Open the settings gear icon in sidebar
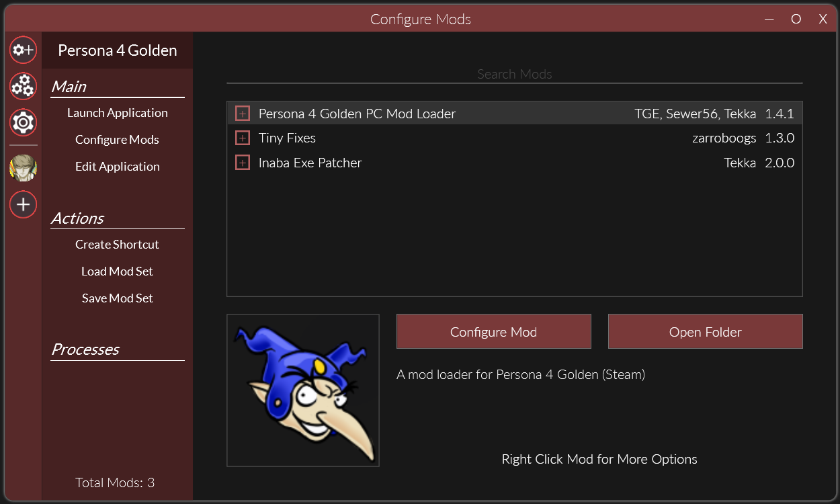 click(x=23, y=122)
